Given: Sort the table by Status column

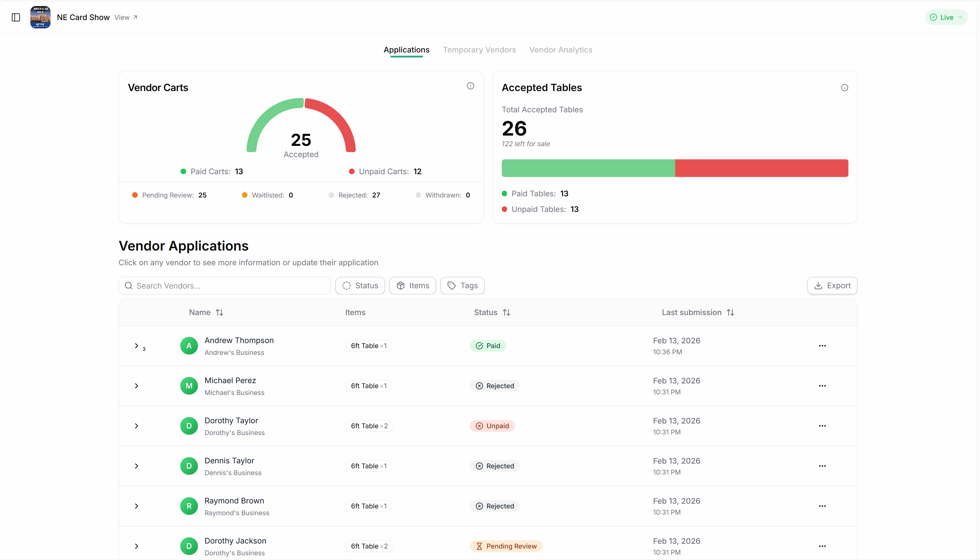Looking at the screenshot, I should [507, 312].
